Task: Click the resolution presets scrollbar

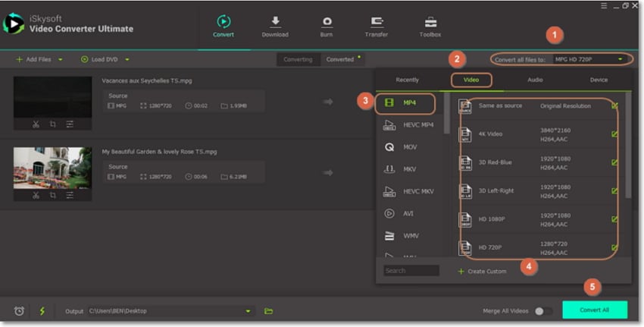Action: pos(628,145)
